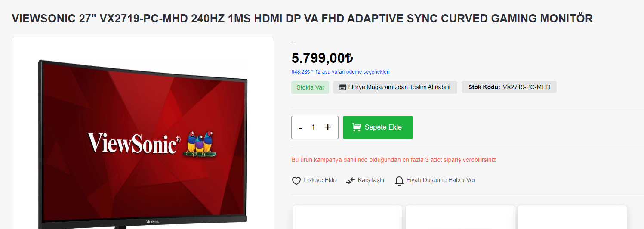Click the store icon beside Florya pickup text

tap(343, 87)
